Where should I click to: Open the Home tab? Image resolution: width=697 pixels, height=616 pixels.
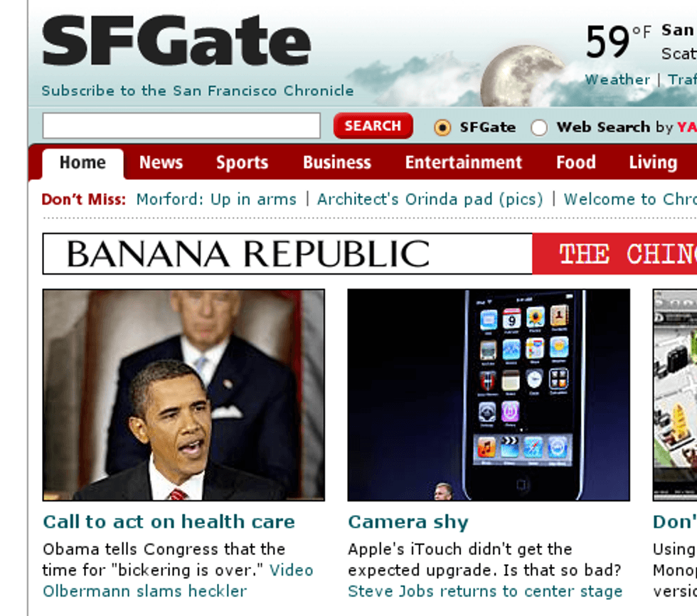(83, 163)
